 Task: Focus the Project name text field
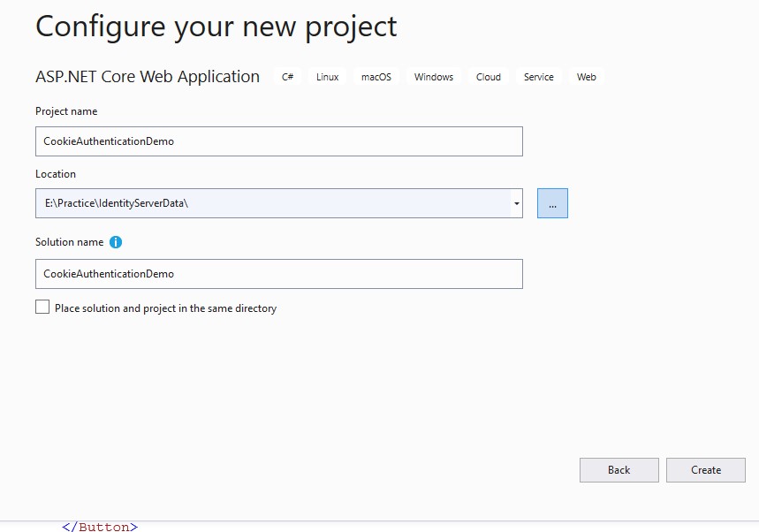pyautogui.click(x=279, y=141)
